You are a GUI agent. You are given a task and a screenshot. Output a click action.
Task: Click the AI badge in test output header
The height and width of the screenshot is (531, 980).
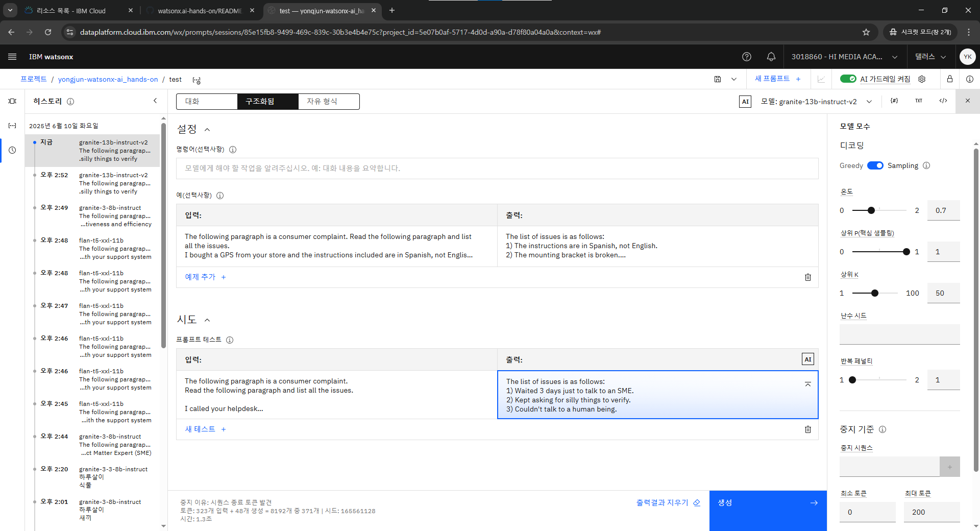(808, 359)
